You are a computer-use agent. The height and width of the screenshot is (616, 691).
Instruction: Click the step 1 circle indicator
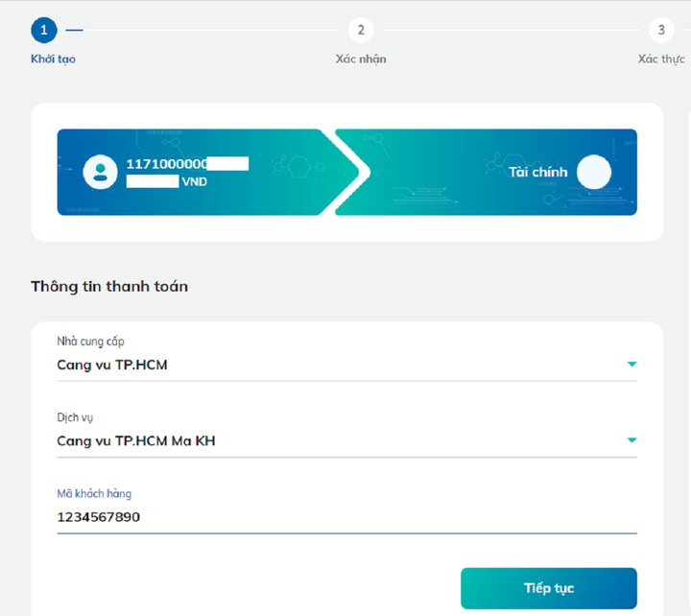(44, 30)
